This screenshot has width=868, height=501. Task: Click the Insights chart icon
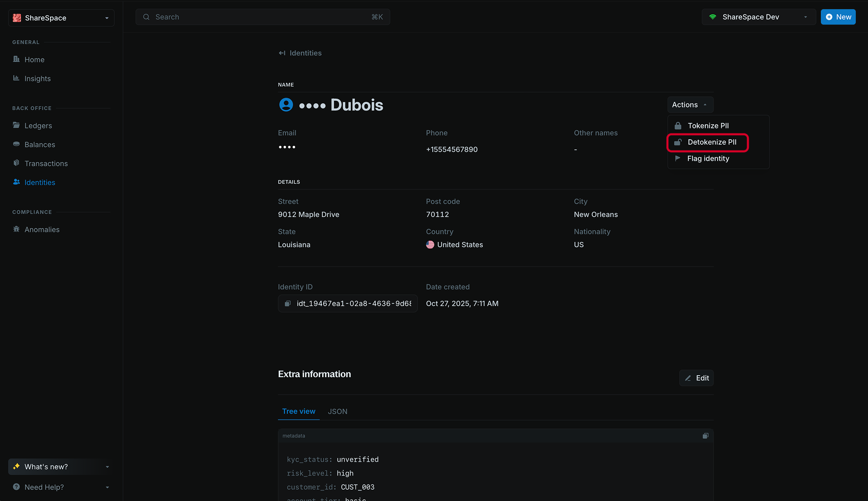click(17, 78)
